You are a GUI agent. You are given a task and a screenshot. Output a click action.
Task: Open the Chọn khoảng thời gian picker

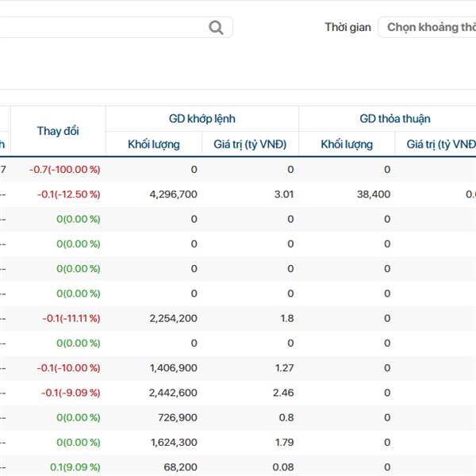430,27
